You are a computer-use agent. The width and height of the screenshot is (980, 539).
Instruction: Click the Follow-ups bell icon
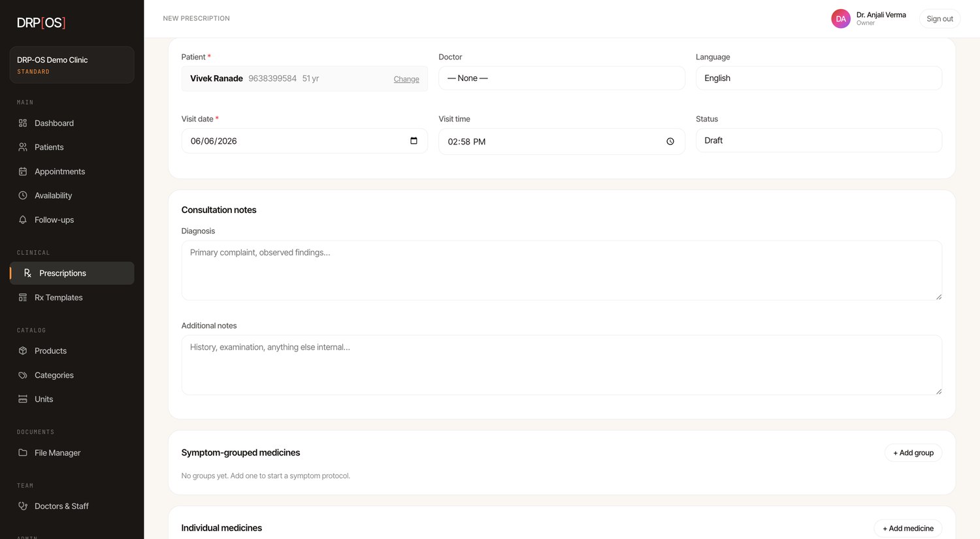(23, 220)
